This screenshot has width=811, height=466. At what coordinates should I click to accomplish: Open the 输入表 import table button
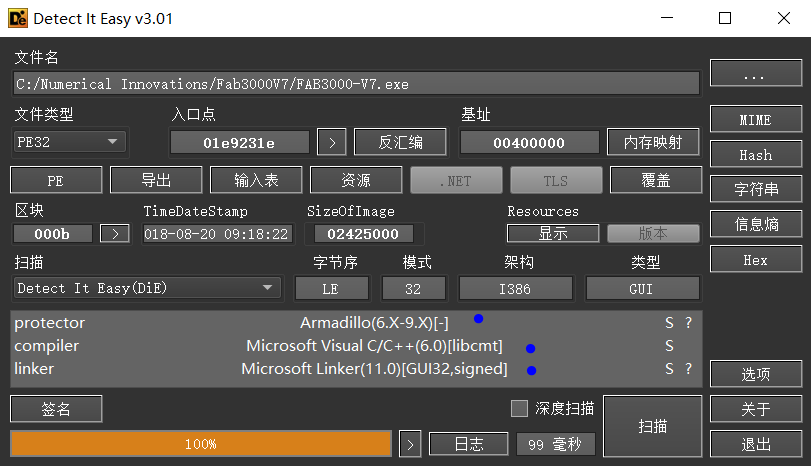256,181
